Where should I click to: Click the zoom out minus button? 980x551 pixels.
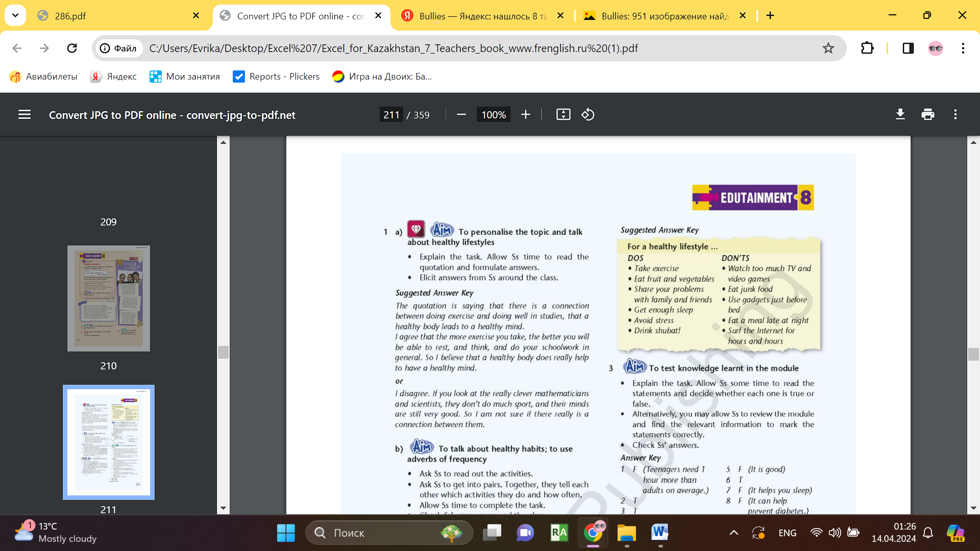(x=461, y=115)
